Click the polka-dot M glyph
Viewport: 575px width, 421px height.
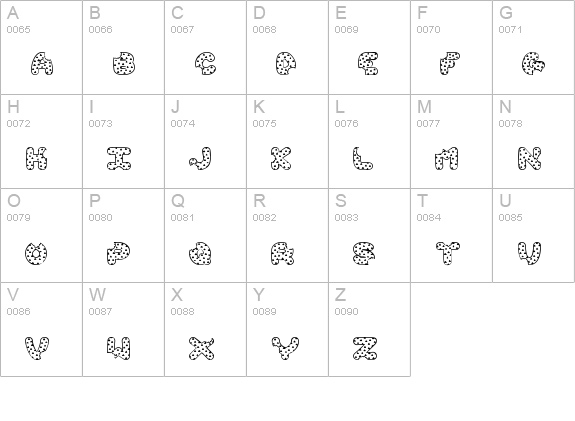(x=446, y=158)
